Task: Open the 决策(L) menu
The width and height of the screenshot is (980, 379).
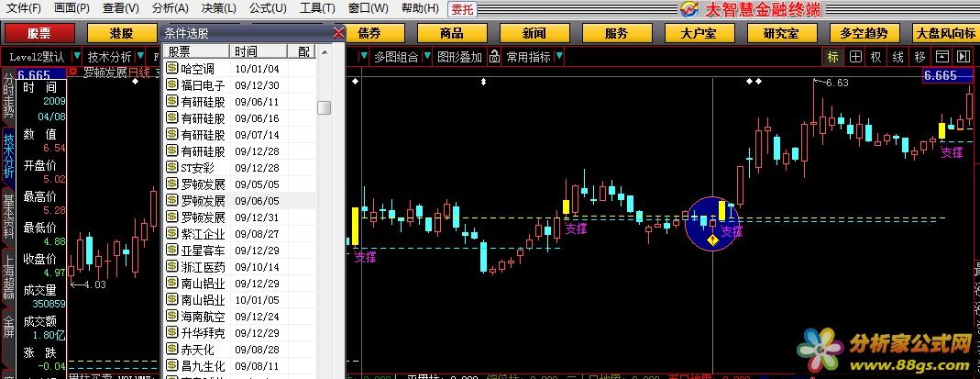Action: [219, 9]
